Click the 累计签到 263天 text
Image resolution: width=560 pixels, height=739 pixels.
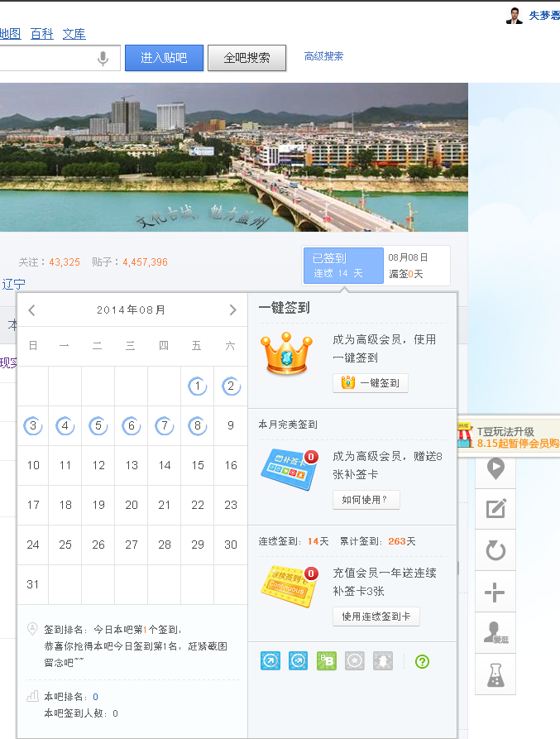378,541
